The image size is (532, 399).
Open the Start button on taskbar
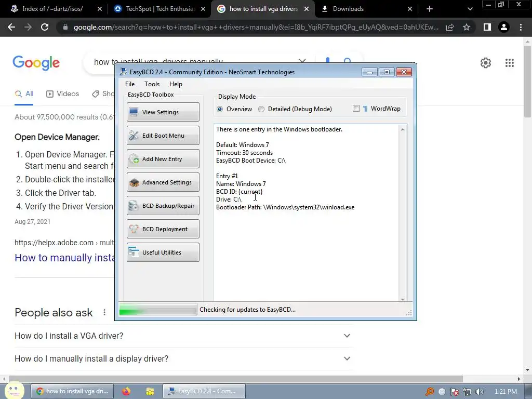click(15, 391)
